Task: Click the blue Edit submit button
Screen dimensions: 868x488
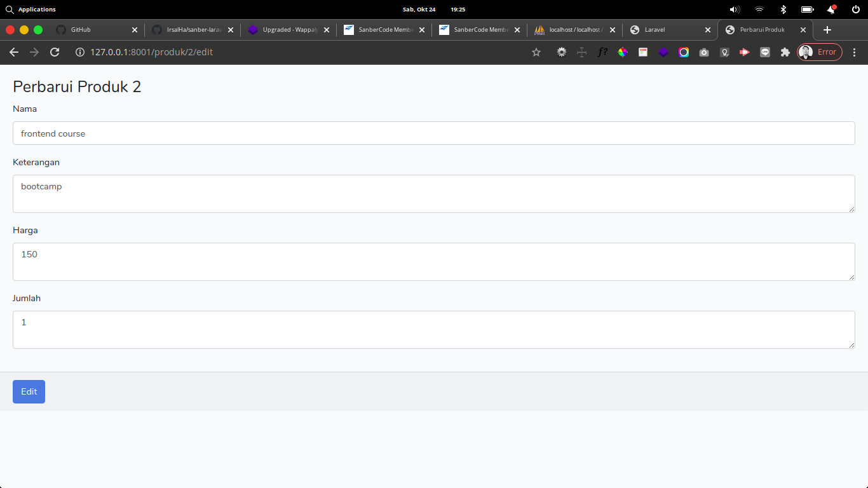Action: click(29, 391)
